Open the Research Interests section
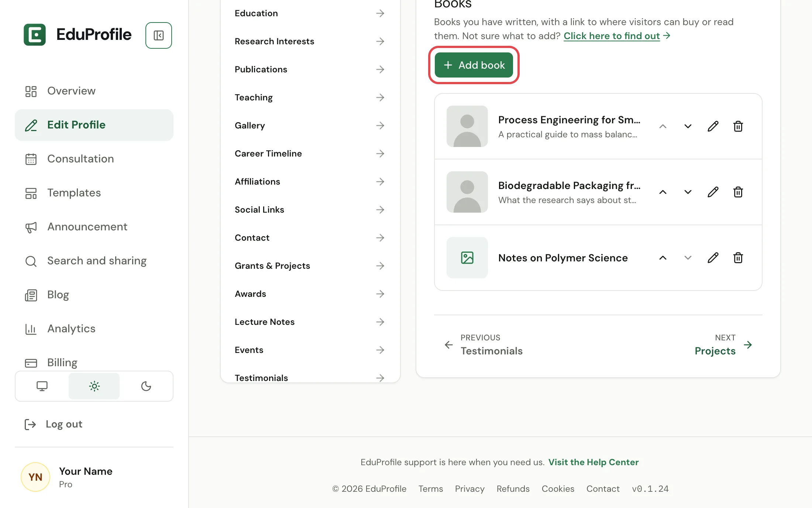 tap(310, 41)
